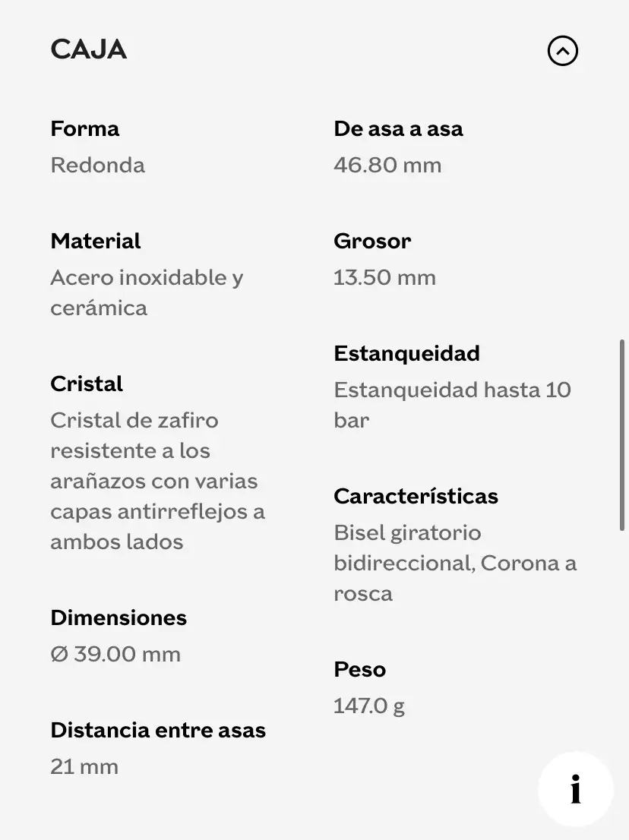Image resolution: width=629 pixels, height=840 pixels.
Task: Select the Redonda shape value
Action: pyautogui.click(x=97, y=165)
